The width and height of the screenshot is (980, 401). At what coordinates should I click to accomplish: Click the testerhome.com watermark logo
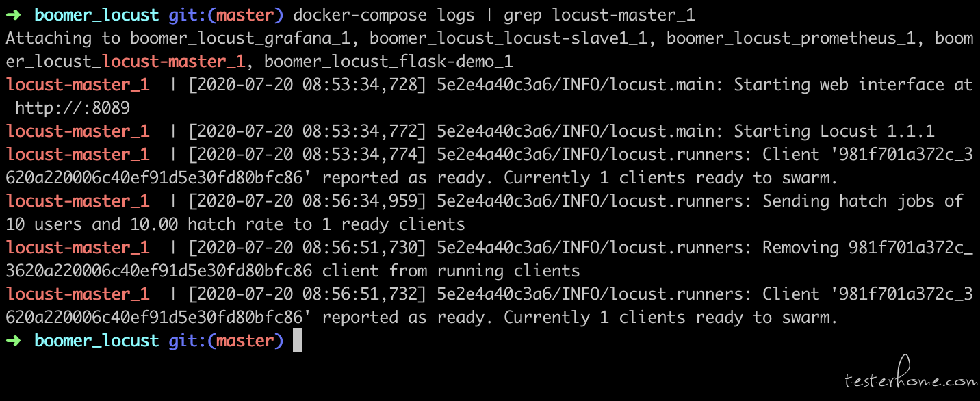tap(910, 375)
